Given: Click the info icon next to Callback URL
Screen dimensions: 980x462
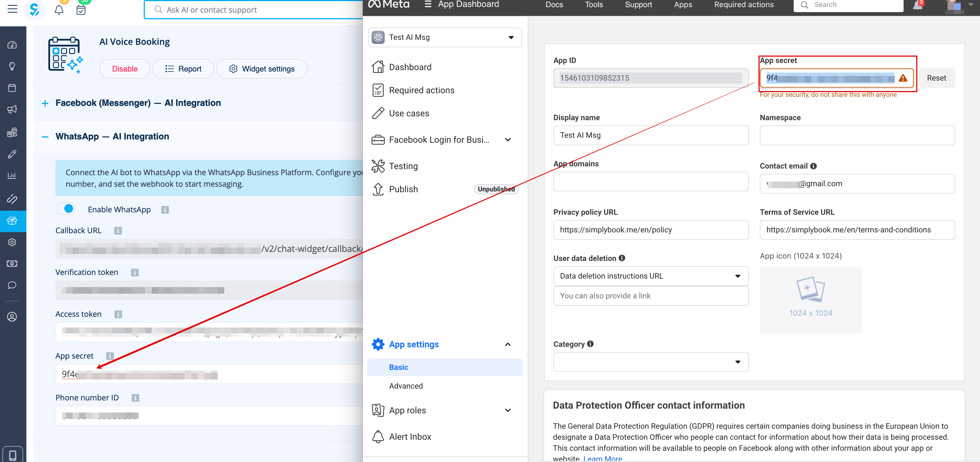Looking at the screenshot, I should [x=118, y=231].
